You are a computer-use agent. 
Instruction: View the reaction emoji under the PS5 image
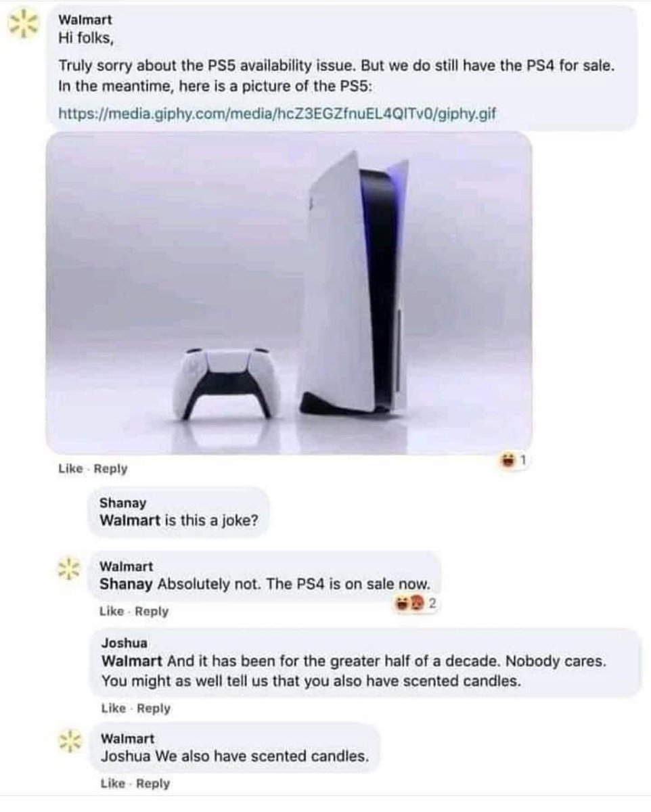click(515, 462)
